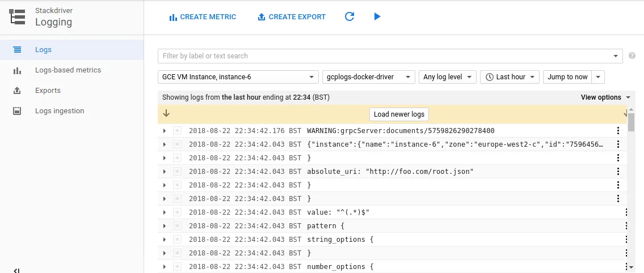Pin the absolute_uri log entry
The image size is (644, 273).
(x=177, y=172)
